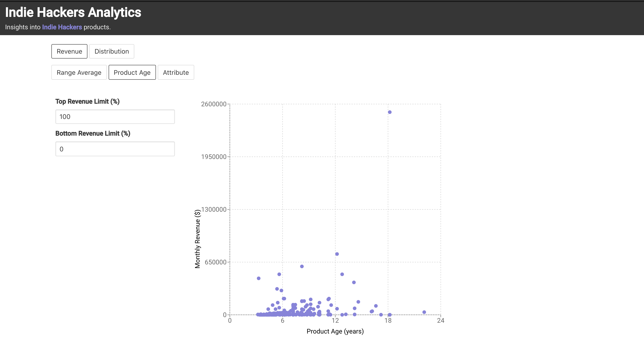
Task: Switch to the Revenue tab
Action: (x=69, y=51)
